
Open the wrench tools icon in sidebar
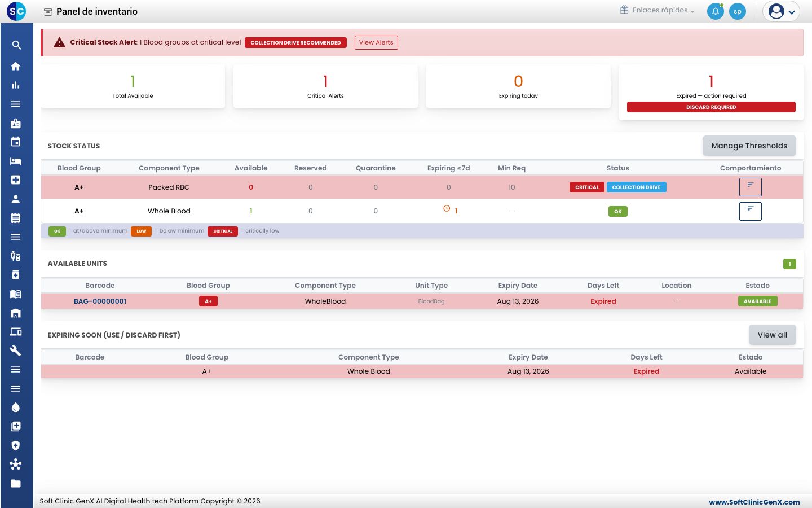click(16, 351)
